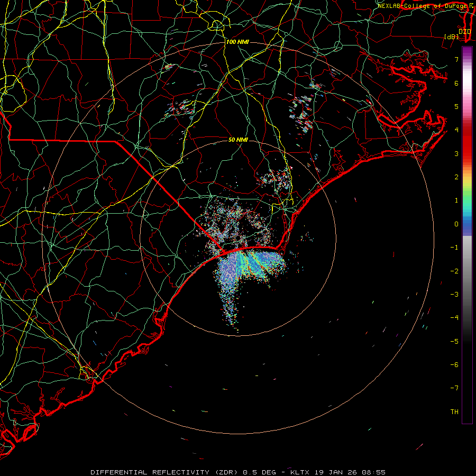Select the "0" value on the dB scale
Viewport: 476px width, 476px height.
(x=456, y=224)
